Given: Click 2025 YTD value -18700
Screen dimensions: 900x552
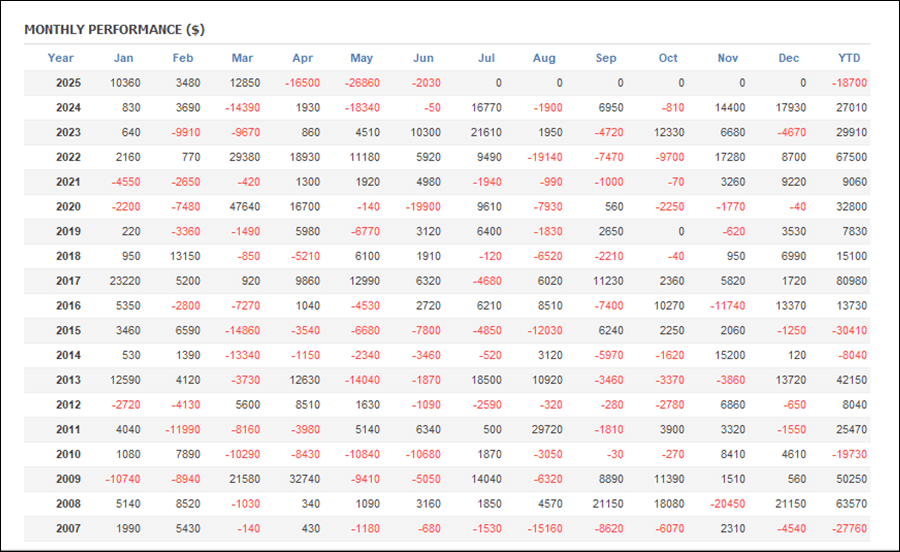Looking at the screenshot, I should pos(849,83).
